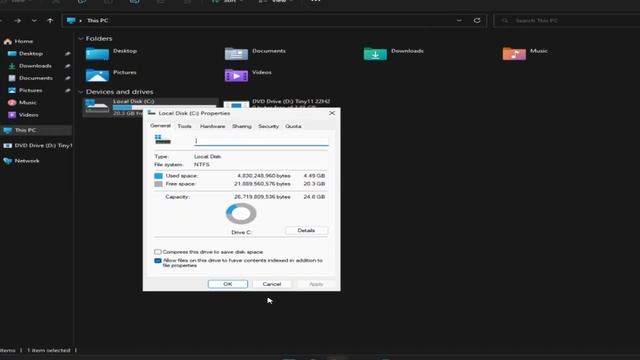The width and height of the screenshot is (640, 360).
Task: Switch to the General tab
Action: pos(160,126)
